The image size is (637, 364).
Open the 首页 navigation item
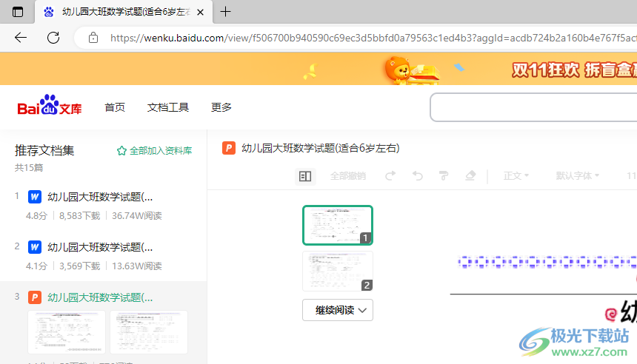[115, 107]
